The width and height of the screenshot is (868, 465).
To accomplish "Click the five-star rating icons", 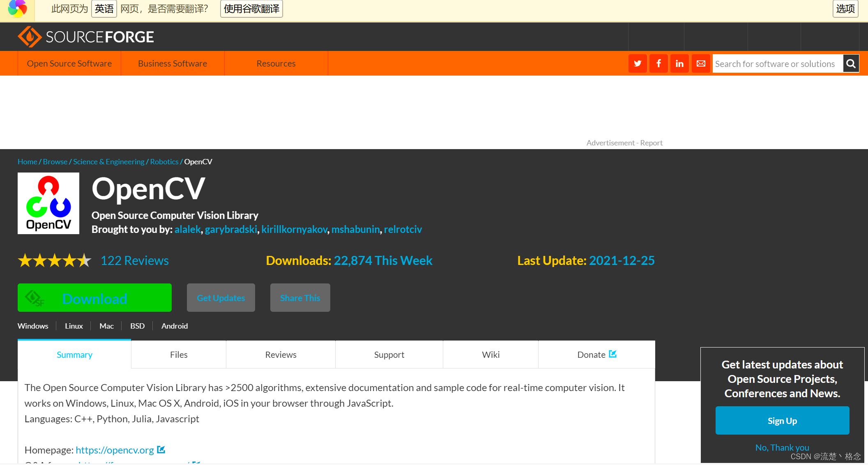I will [55, 260].
